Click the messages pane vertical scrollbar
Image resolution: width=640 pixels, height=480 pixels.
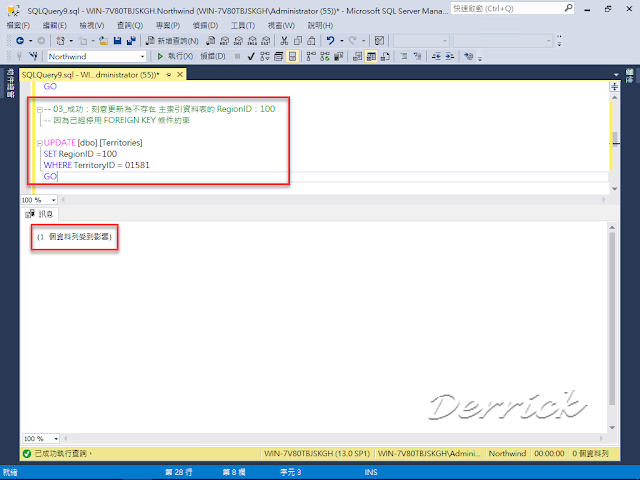[612, 318]
